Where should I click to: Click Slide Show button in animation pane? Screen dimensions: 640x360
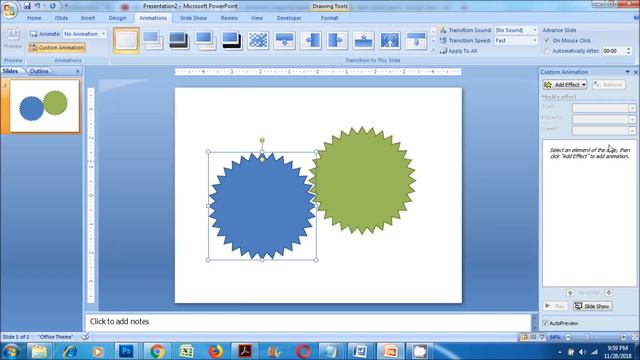593,306
